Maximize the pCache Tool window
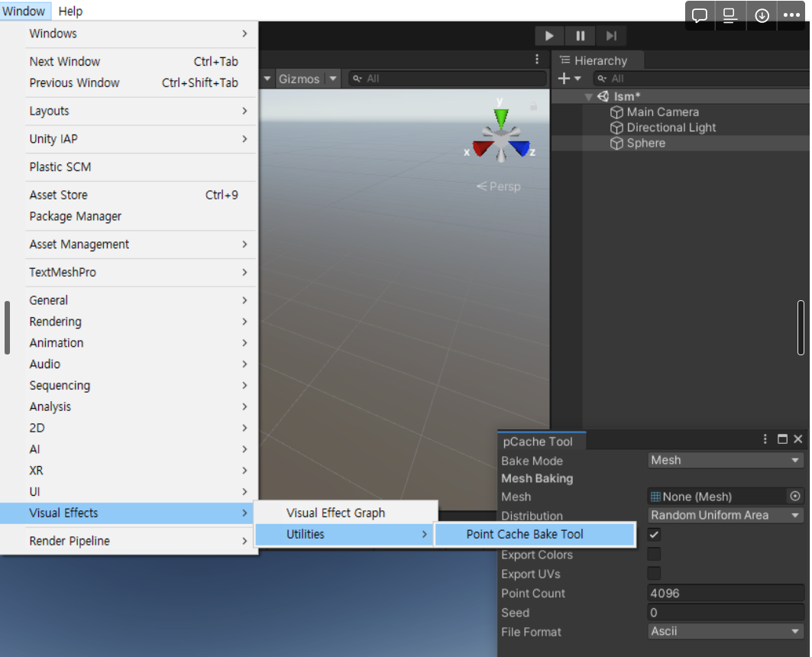Viewport: 812px width, 657px height. tap(782, 439)
